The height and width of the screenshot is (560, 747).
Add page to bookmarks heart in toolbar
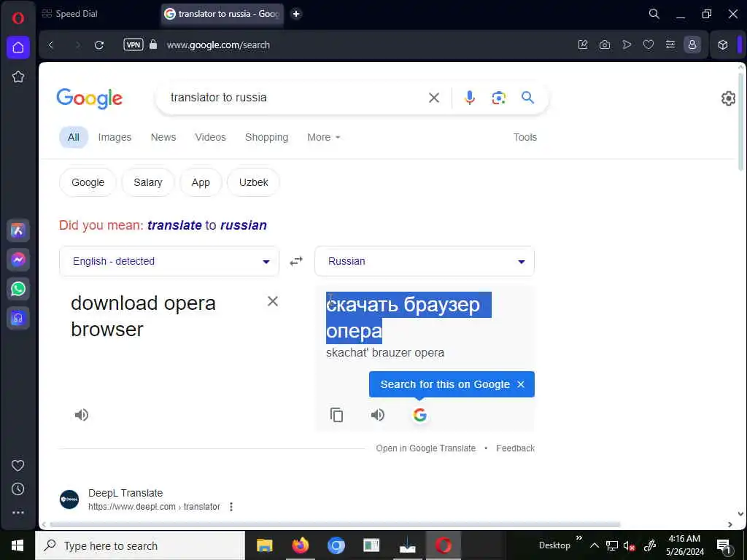tap(649, 44)
